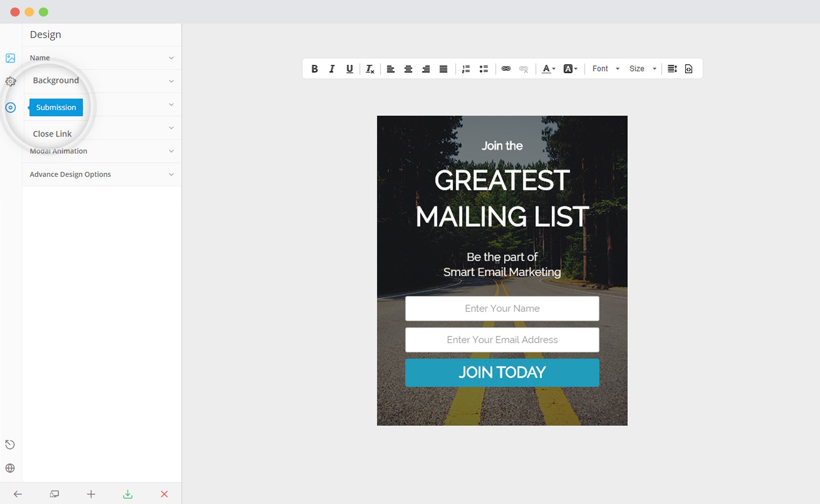Click the Background label
The image size is (820, 504).
pos(56,80)
